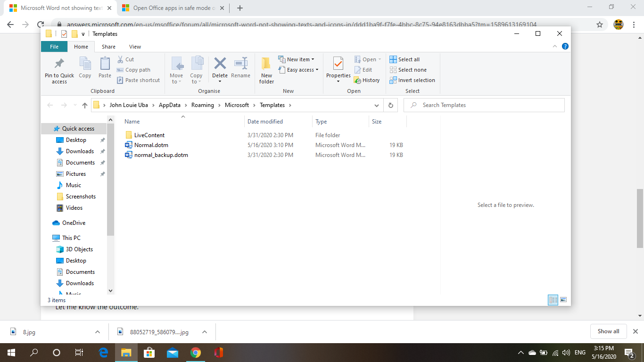The width and height of the screenshot is (644, 362).
Task: Click the Search Templates field
Action: tap(484, 105)
